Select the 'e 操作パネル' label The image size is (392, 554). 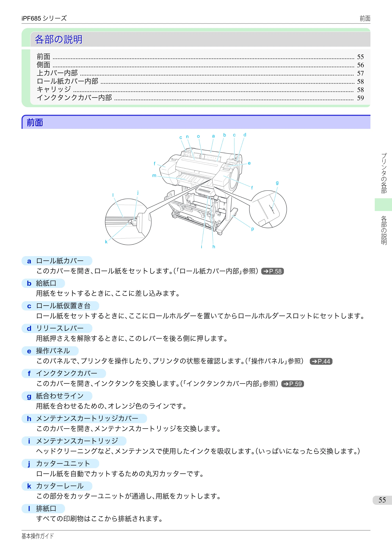(x=50, y=351)
